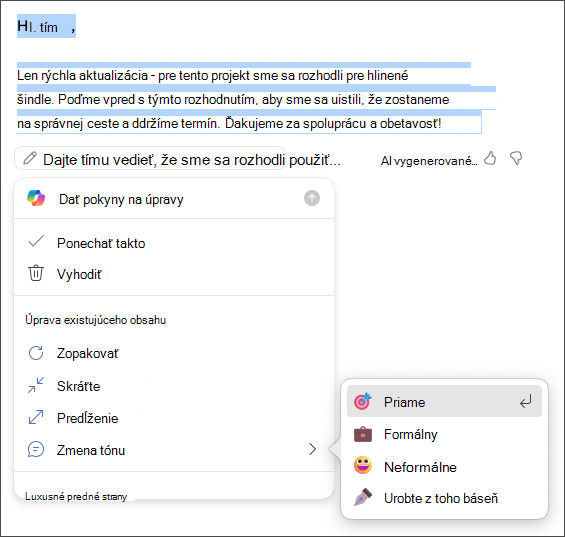
Task: Click the line starting šindle. Poďme vpred
Action: (233, 99)
